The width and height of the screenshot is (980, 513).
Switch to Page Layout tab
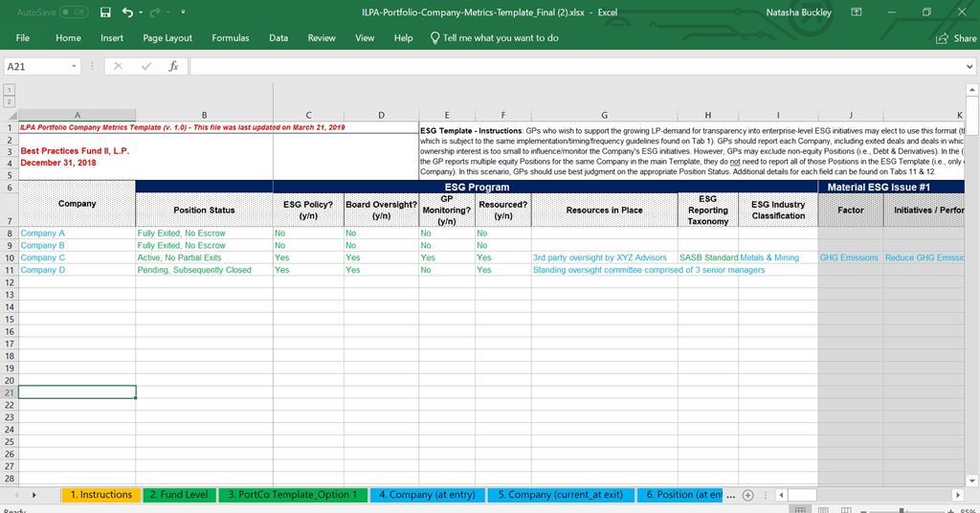point(167,37)
